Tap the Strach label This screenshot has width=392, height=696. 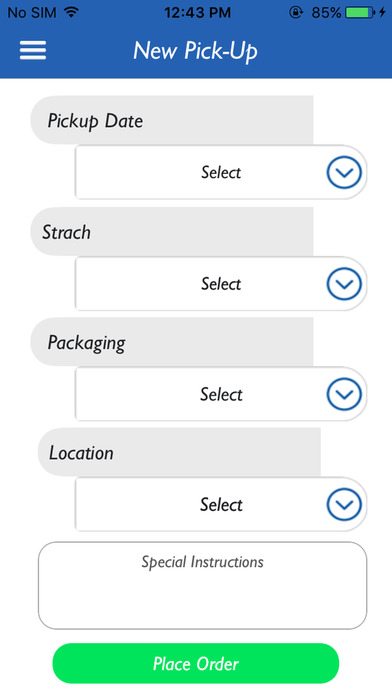(x=66, y=232)
